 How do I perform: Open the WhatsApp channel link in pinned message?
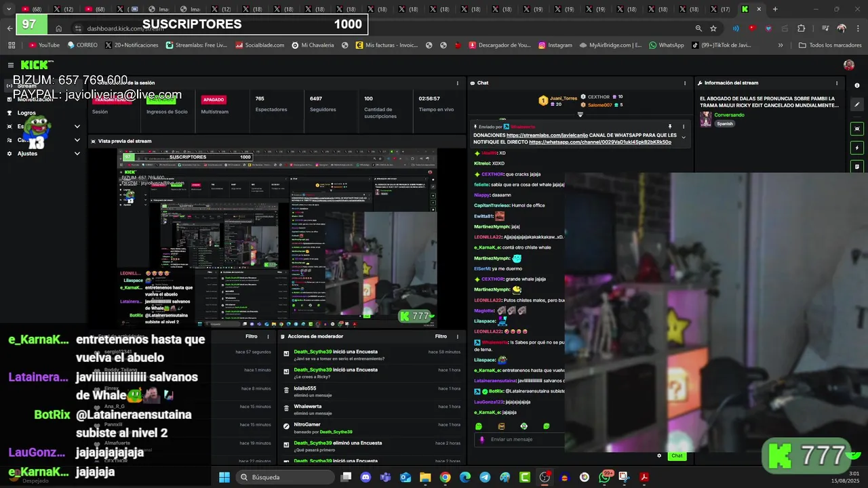point(600,142)
